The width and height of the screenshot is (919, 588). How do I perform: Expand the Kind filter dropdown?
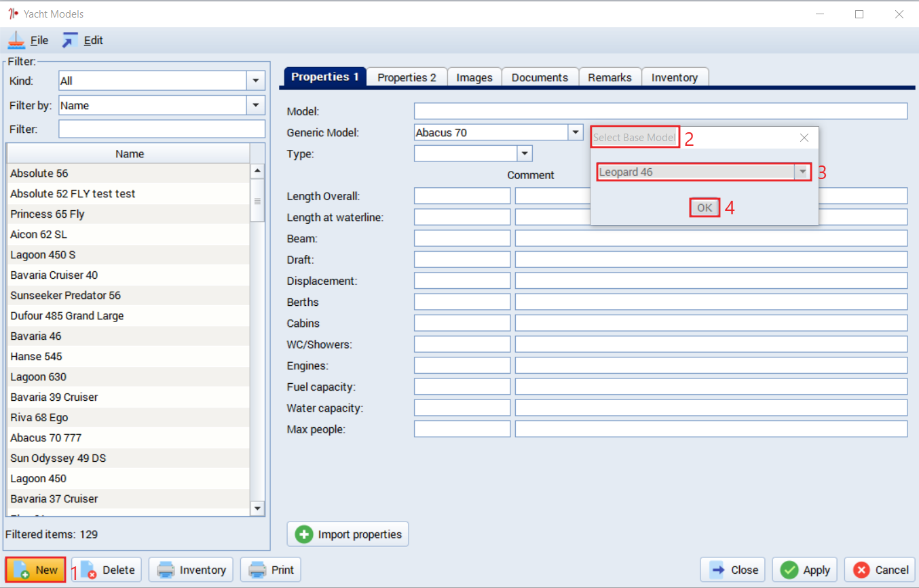click(255, 81)
